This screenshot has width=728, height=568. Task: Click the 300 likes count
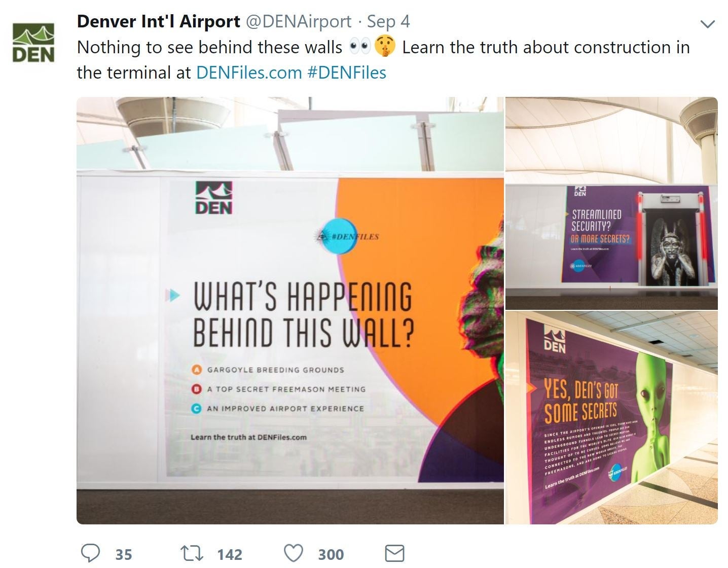point(331,554)
